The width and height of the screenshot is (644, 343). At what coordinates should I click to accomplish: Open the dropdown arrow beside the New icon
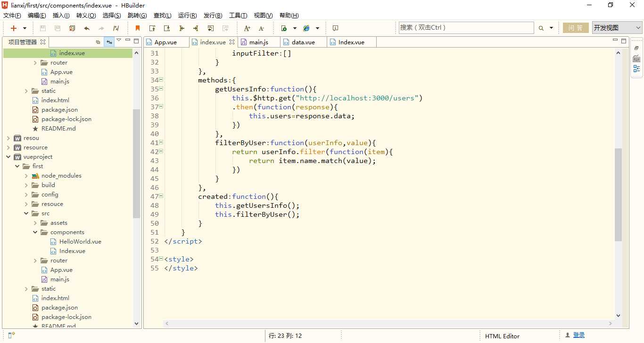tap(25, 28)
